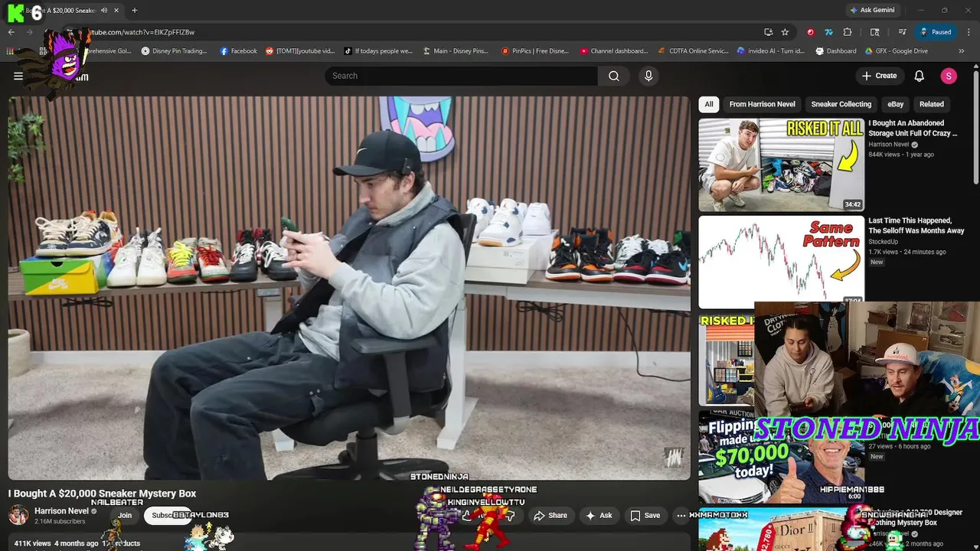Viewport: 980px width, 551px height.
Task: Open YouTube notifications bell
Action: [920, 76]
